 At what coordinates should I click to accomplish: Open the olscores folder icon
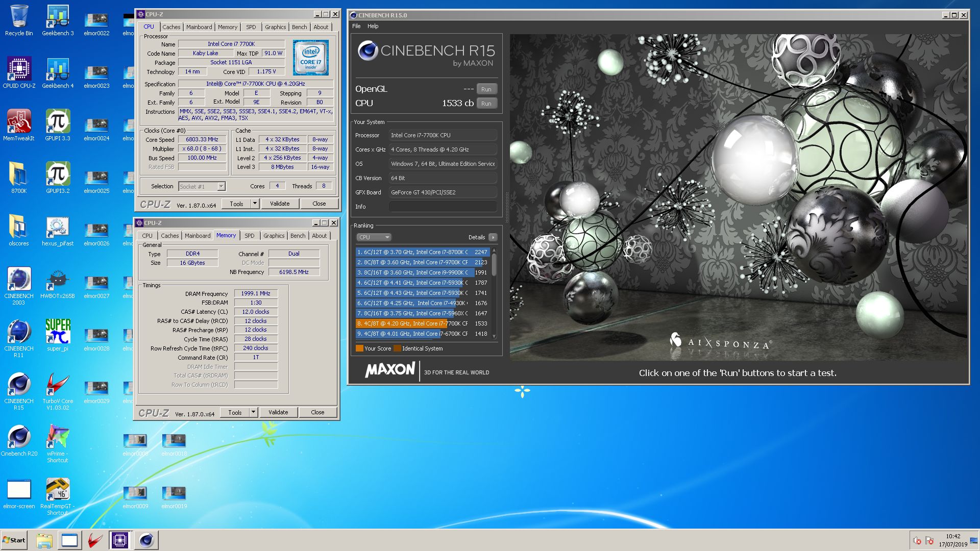click(19, 231)
